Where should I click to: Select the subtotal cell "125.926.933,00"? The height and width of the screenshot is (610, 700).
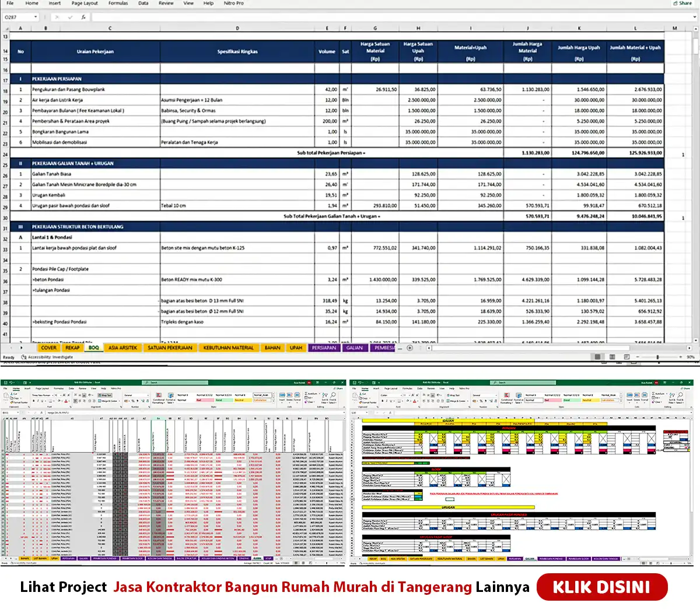[x=635, y=153]
